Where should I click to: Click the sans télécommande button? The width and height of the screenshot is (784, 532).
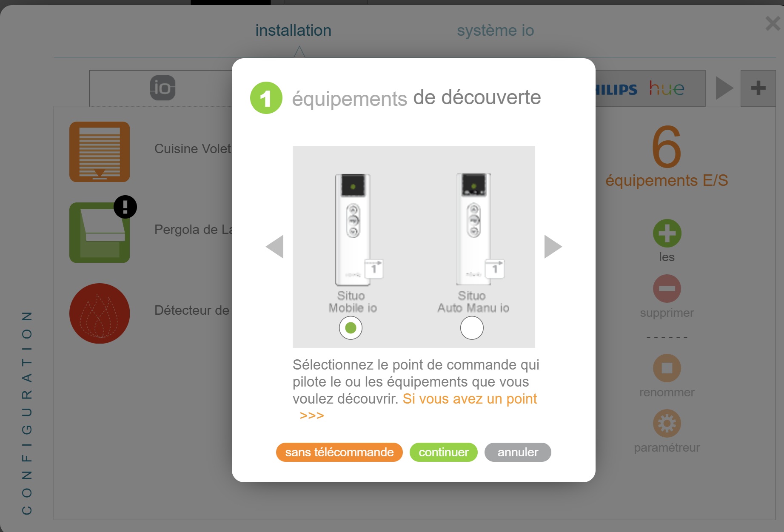[x=339, y=452]
